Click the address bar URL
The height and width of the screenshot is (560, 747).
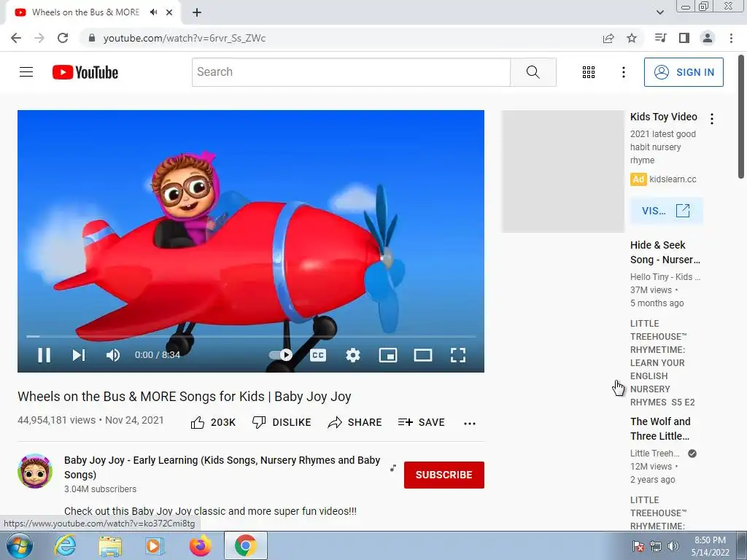[185, 38]
